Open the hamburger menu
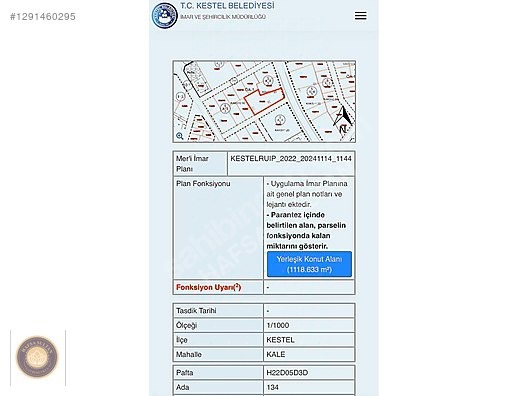 pos(360,16)
